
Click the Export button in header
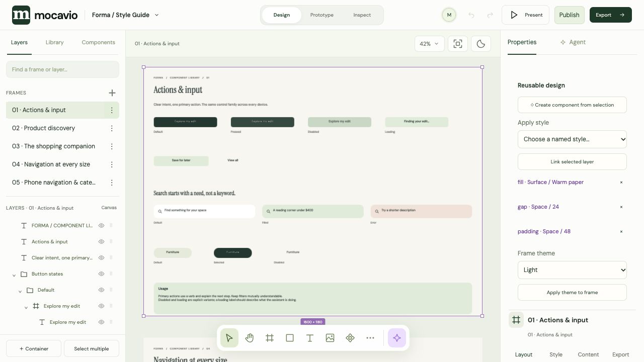pos(610,15)
